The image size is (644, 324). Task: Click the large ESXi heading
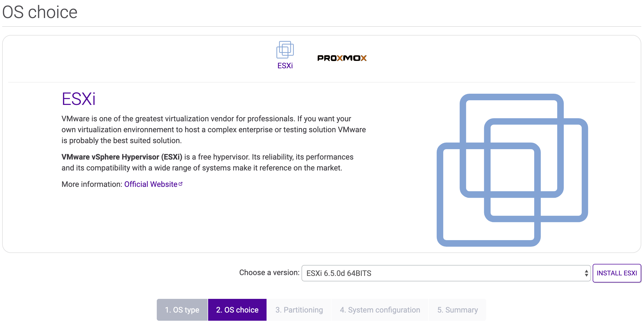point(79,99)
